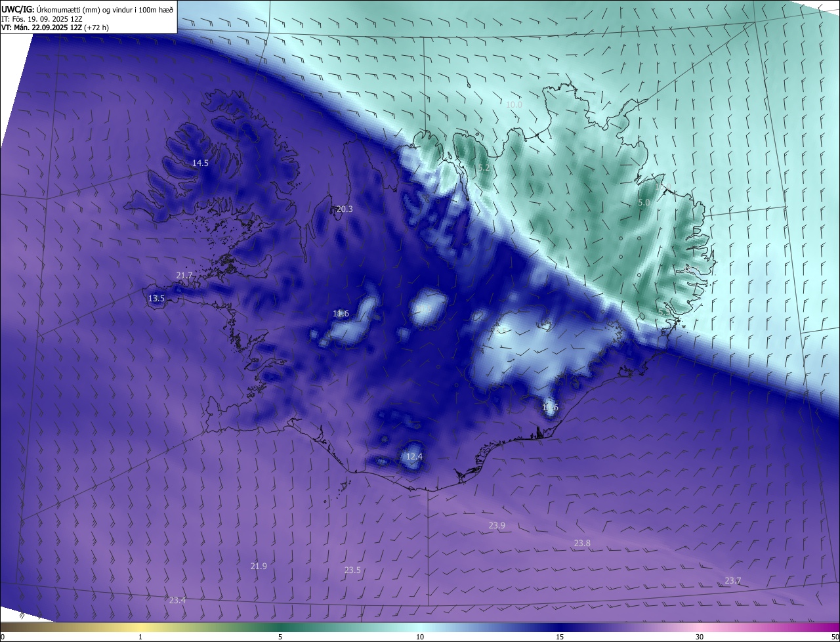This screenshot has width=840, height=642.
Task: Click the color scale tick label 1
Action: coord(140,637)
